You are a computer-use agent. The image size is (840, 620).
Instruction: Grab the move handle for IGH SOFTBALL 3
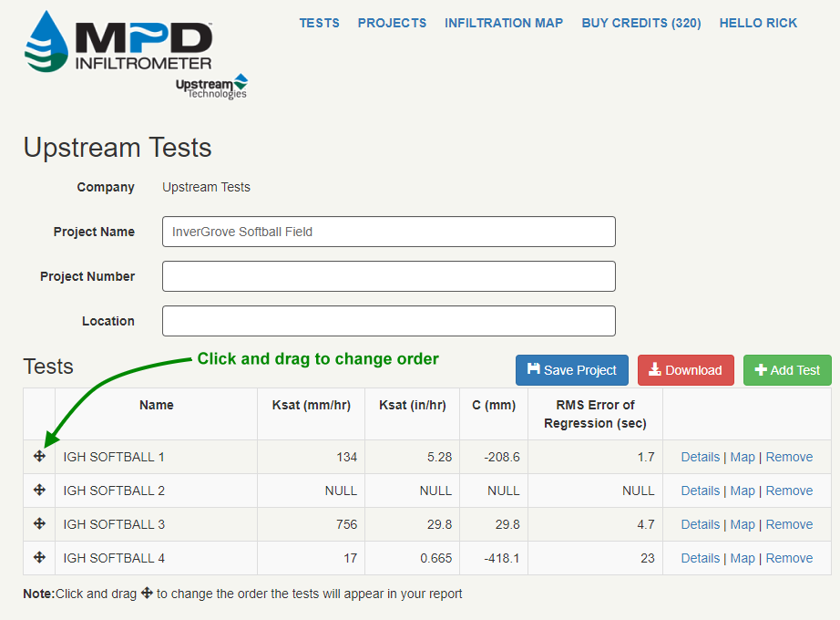[39, 524]
